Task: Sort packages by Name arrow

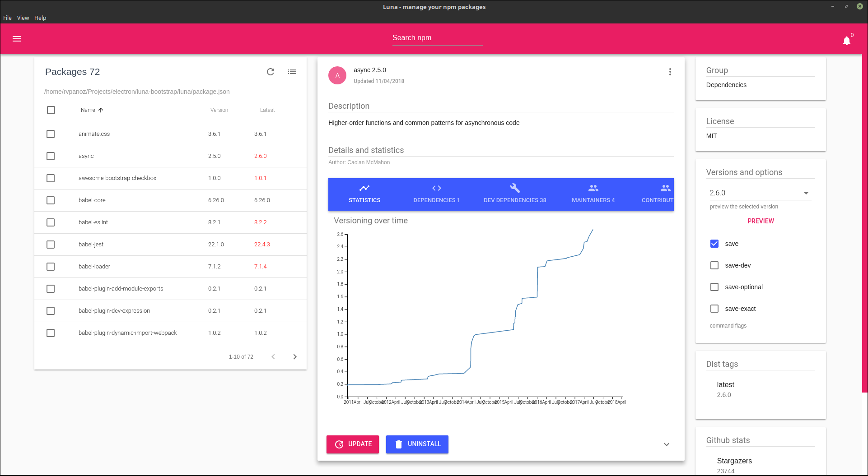Action: click(101, 110)
